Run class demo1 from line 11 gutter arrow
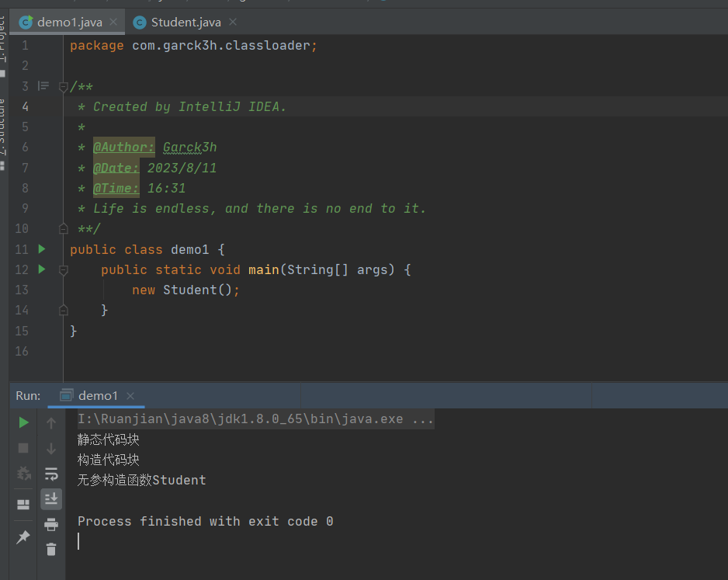 point(42,249)
